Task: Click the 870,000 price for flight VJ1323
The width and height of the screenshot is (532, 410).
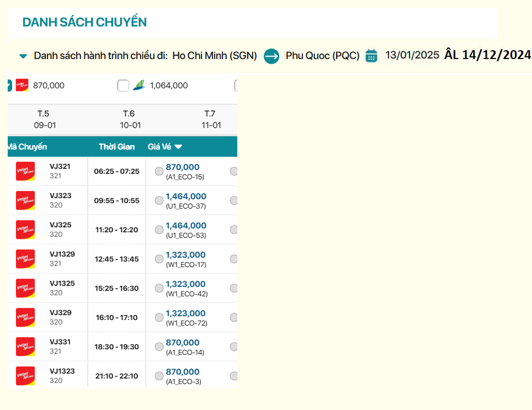Action: pos(183,372)
